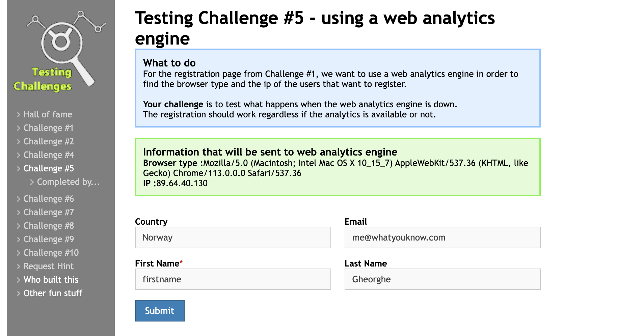644x336 pixels.
Task: Open Challenge #7 from the sidebar
Action: [x=49, y=212]
